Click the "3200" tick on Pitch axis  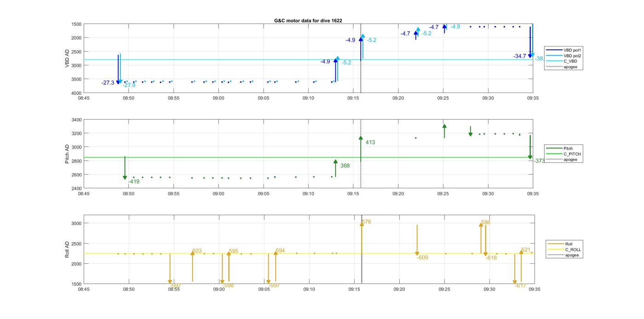[76, 133]
